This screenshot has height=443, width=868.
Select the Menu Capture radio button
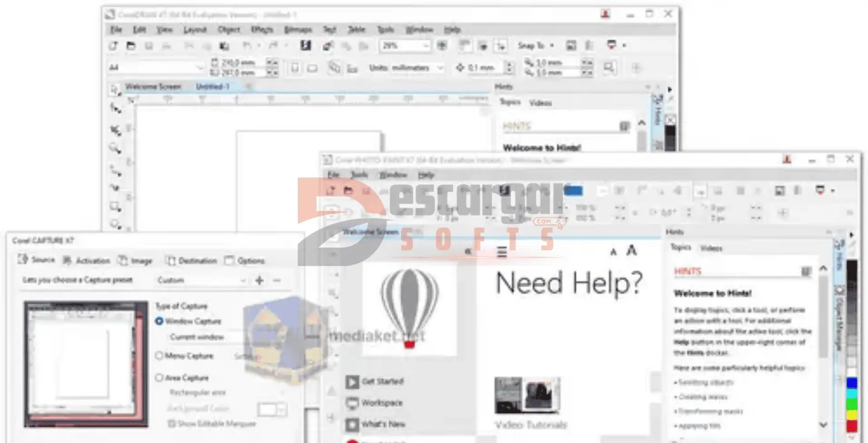tap(159, 356)
